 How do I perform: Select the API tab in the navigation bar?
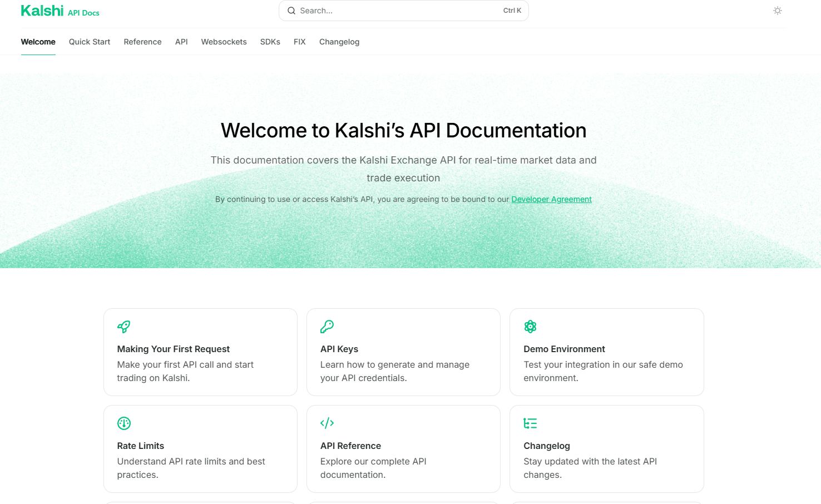point(181,42)
